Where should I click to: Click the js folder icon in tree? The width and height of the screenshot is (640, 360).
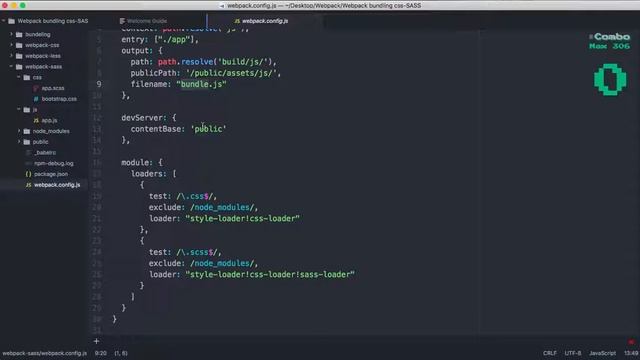click(27, 109)
